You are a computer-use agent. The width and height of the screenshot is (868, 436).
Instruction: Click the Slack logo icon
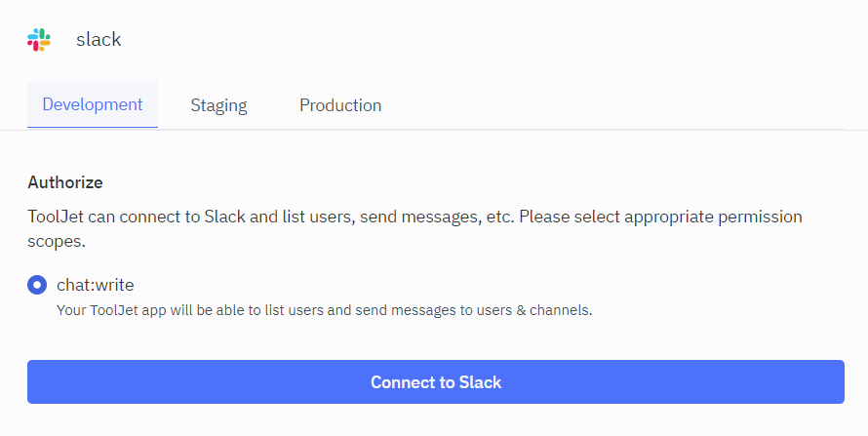[x=39, y=40]
